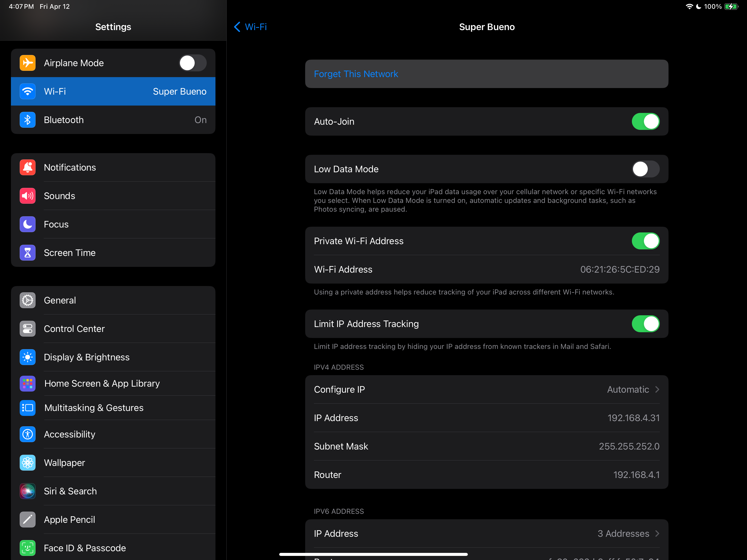Tap IP Address 192.168.4.31 value
The height and width of the screenshot is (560, 747).
pyautogui.click(x=633, y=418)
